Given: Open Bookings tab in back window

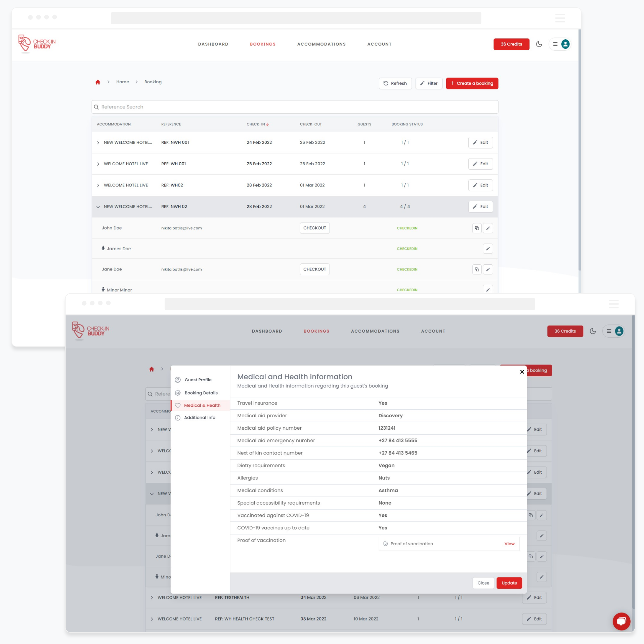Looking at the screenshot, I should click(263, 44).
